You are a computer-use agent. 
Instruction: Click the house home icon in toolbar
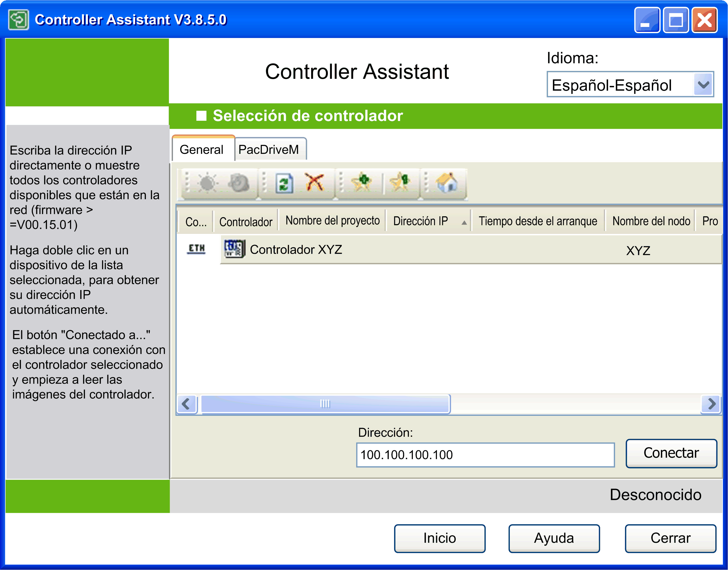point(447,182)
